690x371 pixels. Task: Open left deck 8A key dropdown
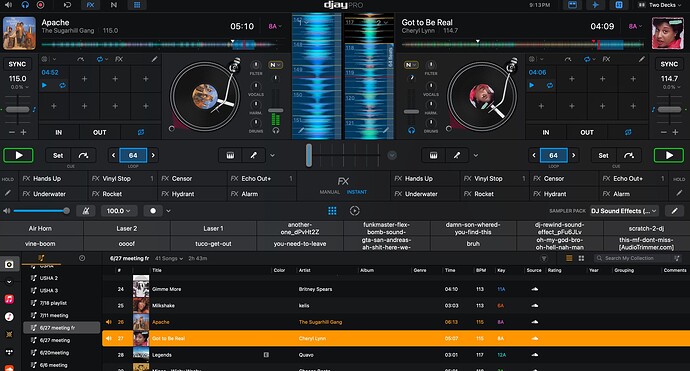[275, 26]
